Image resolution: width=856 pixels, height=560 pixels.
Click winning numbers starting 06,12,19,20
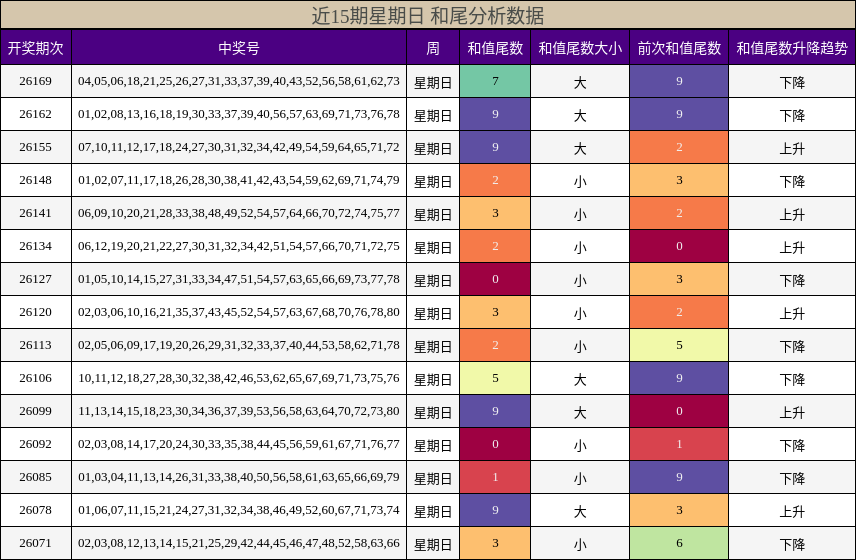[239, 246]
